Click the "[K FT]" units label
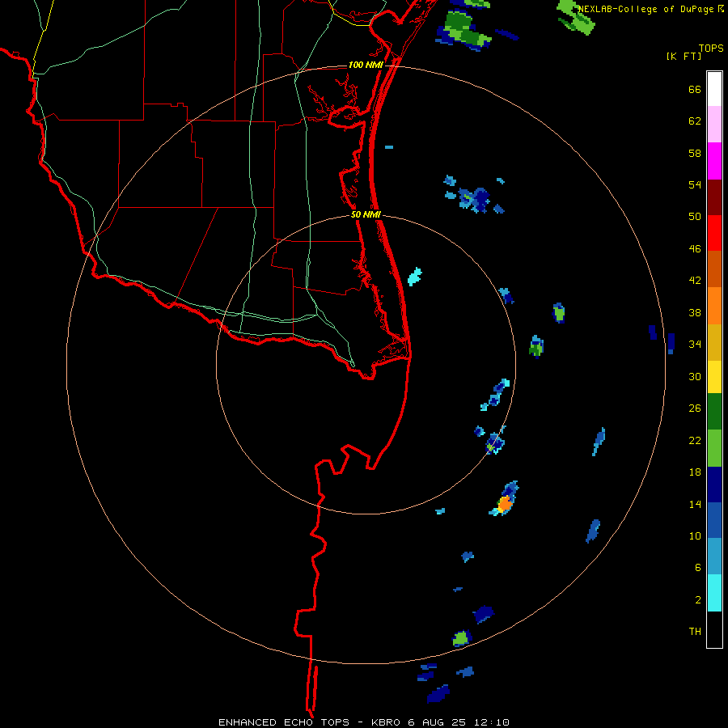728x728 pixels. point(684,56)
